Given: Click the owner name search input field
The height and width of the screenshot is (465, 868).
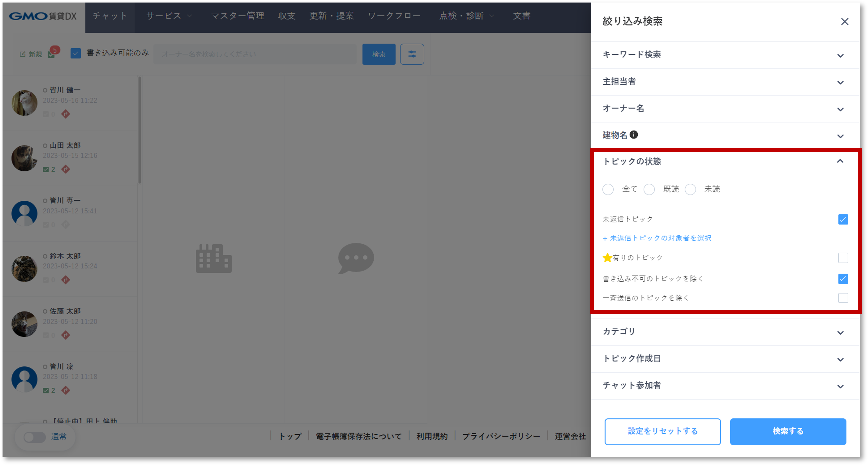Looking at the screenshot, I should coord(255,54).
